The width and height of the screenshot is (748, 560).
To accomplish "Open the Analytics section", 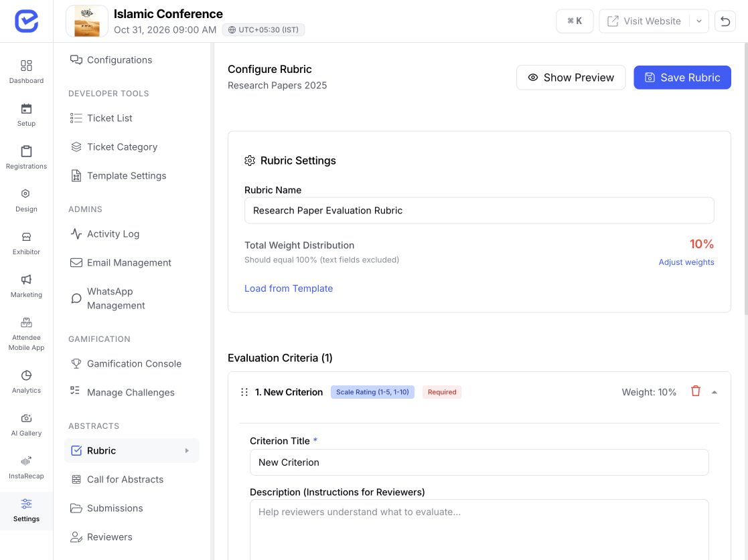I will coord(26,381).
